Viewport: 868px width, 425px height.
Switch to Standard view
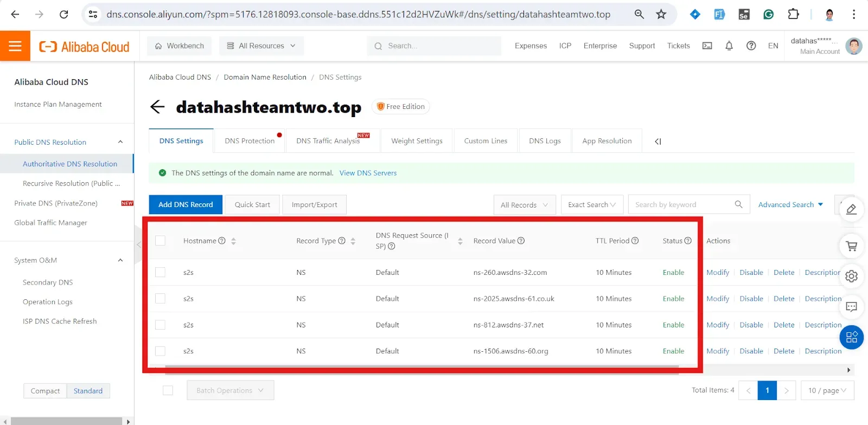(88, 391)
